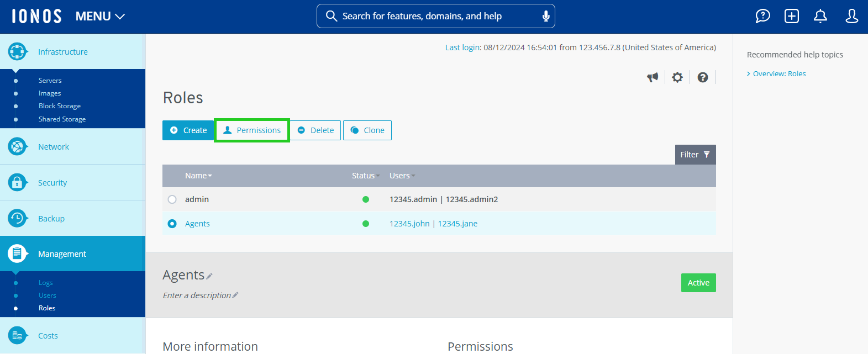The height and width of the screenshot is (354, 868).
Task: Open the Overview: Roles help link
Action: click(x=779, y=73)
